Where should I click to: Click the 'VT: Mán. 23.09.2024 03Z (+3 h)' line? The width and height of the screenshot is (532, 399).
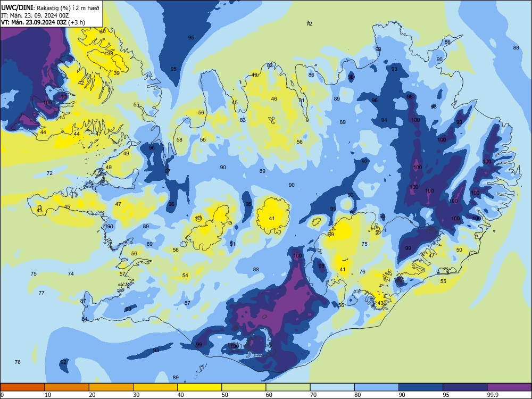[43, 22]
